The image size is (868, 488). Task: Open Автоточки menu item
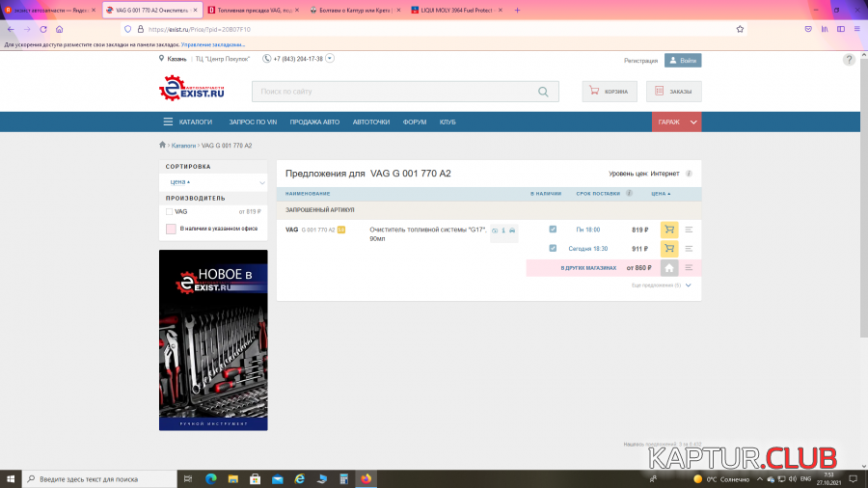(x=371, y=122)
